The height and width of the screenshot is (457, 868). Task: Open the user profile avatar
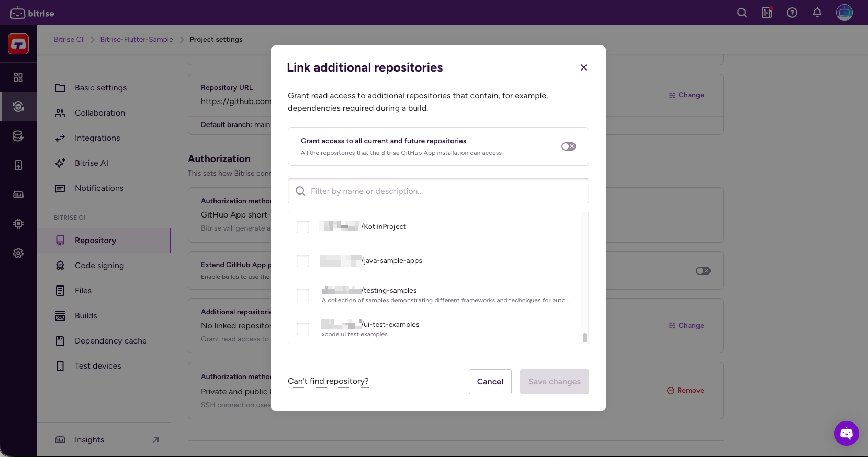tap(844, 13)
